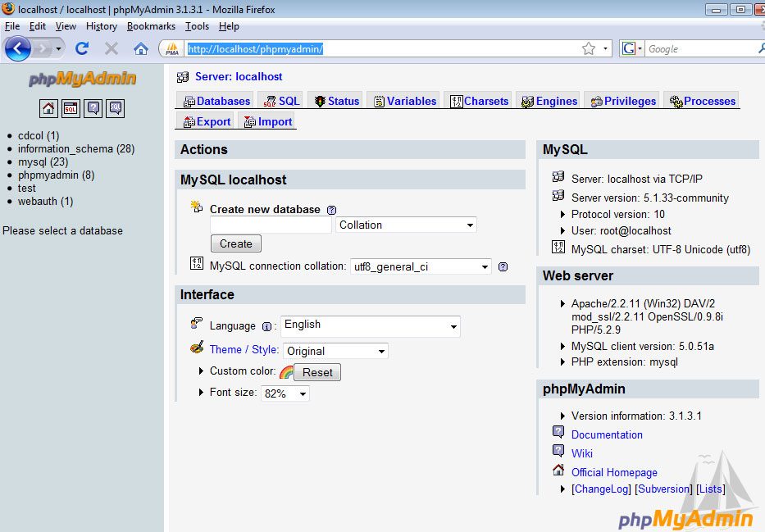The height and width of the screenshot is (532, 765).
Task: Click the Documentation icon in phpMyAdmin panel
Action: (558, 432)
